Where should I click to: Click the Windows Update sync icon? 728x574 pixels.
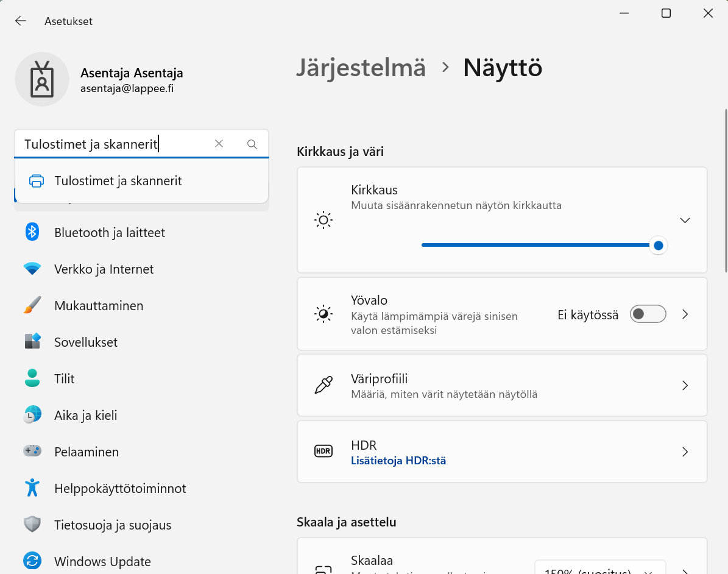click(x=32, y=561)
